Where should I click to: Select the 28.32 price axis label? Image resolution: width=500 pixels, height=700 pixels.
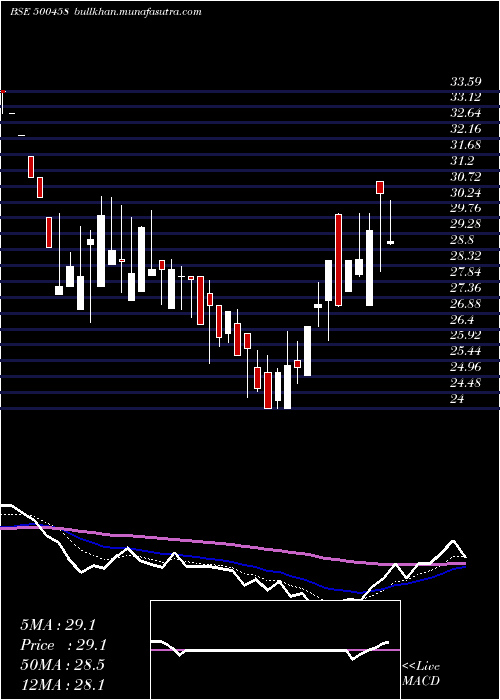(x=466, y=256)
